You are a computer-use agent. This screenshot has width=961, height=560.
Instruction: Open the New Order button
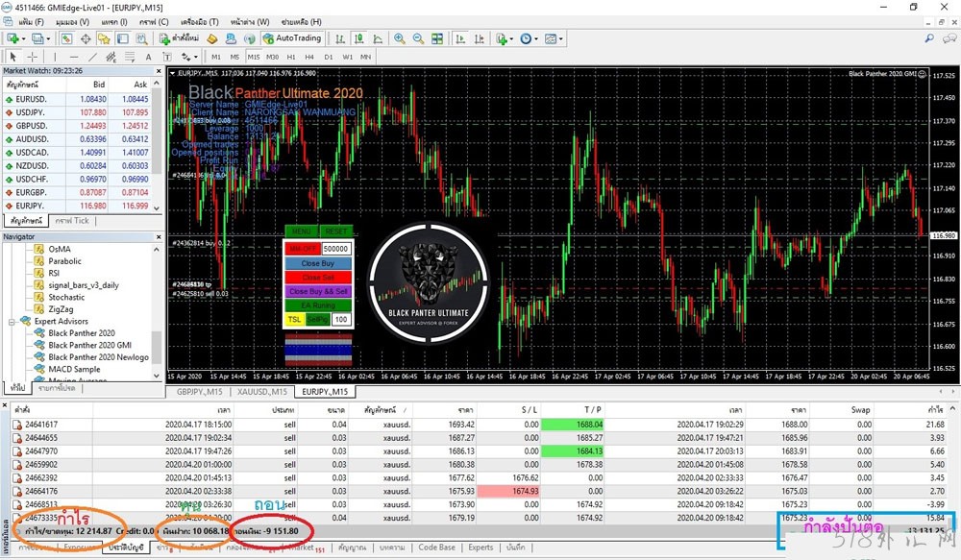tap(178, 38)
